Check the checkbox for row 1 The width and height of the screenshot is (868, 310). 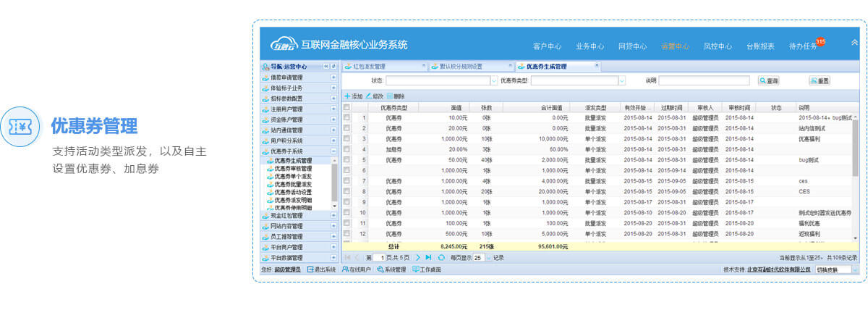(346, 117)
